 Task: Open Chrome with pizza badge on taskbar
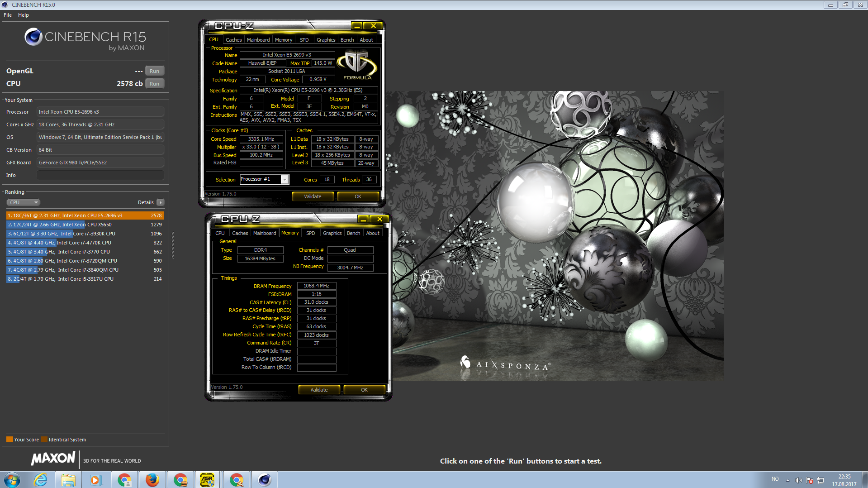(x=236, y=480)
